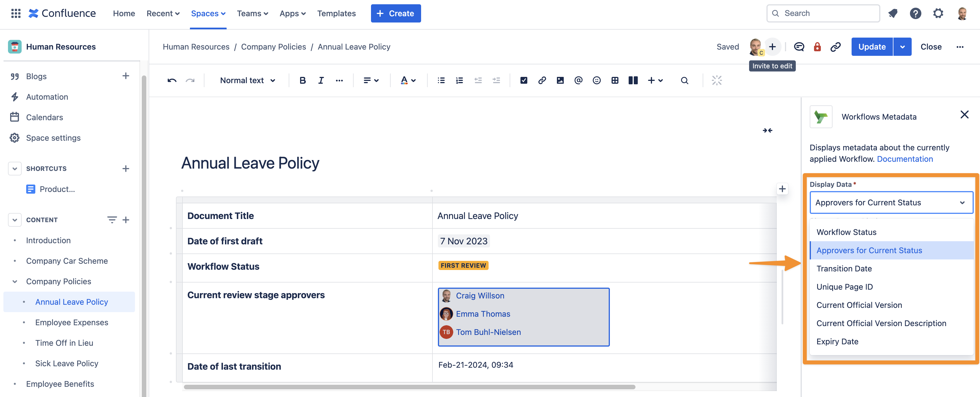Open the Workflows Documentation link
The width and height of the screenshot is (980, 397).
[x=905, y=159]
